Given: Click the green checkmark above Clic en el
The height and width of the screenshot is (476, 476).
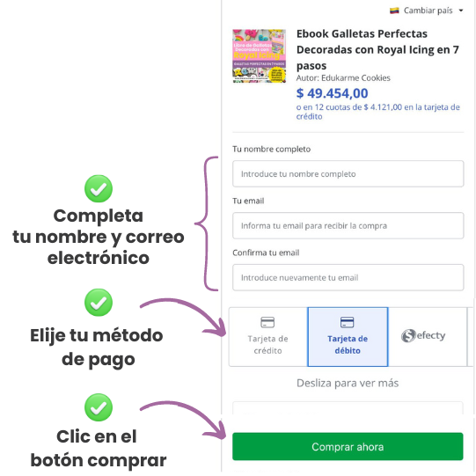Looking at the screenshot, I should 99,407.
